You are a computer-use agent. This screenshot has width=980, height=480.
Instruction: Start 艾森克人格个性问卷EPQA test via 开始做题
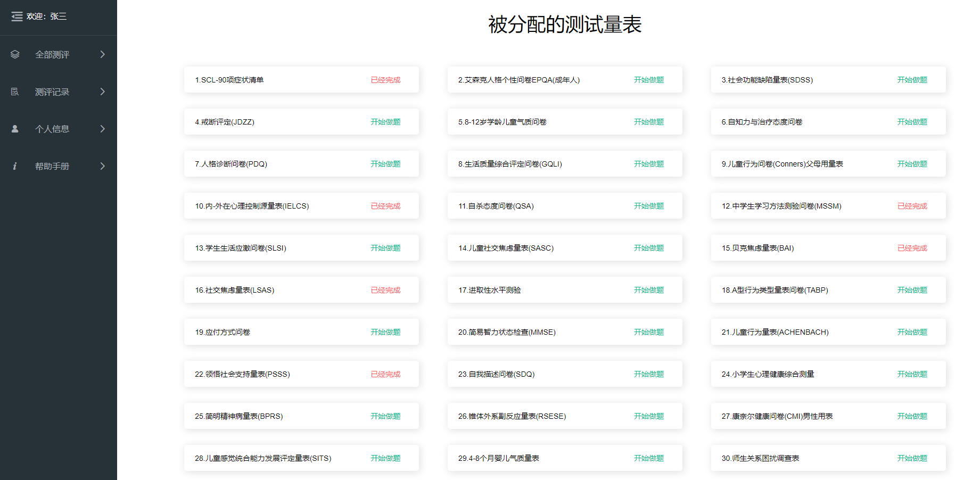(649, 80)
